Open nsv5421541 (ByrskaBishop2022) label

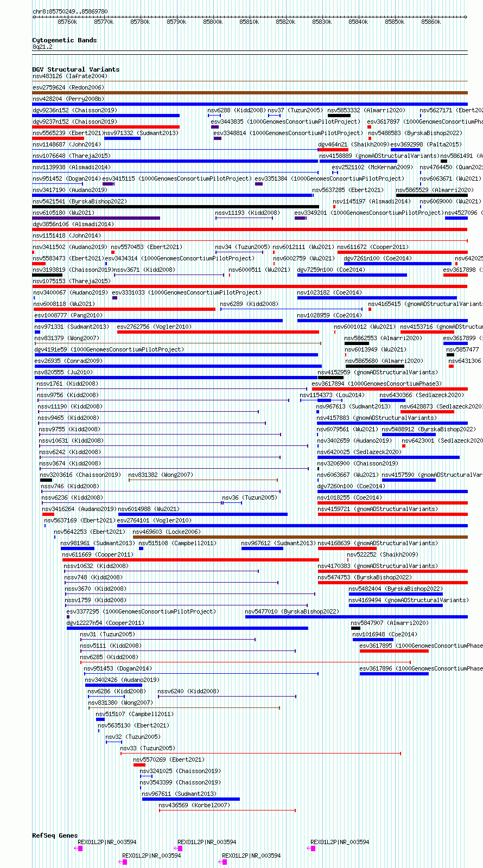[x=79, y=202]
